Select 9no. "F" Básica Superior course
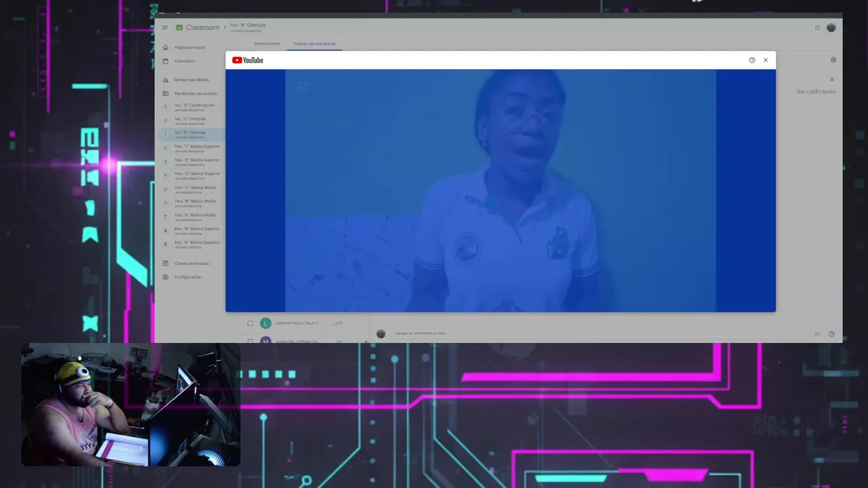This screenshot has height=488, width=868. pyautogui.click(x=197, y=148)
